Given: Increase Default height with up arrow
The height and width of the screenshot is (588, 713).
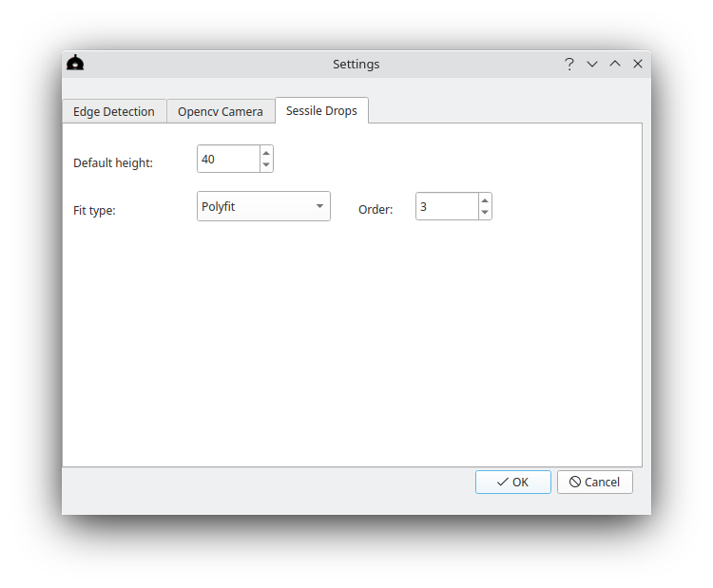Looking at the screenshot, I should click(x=266, y=153).
